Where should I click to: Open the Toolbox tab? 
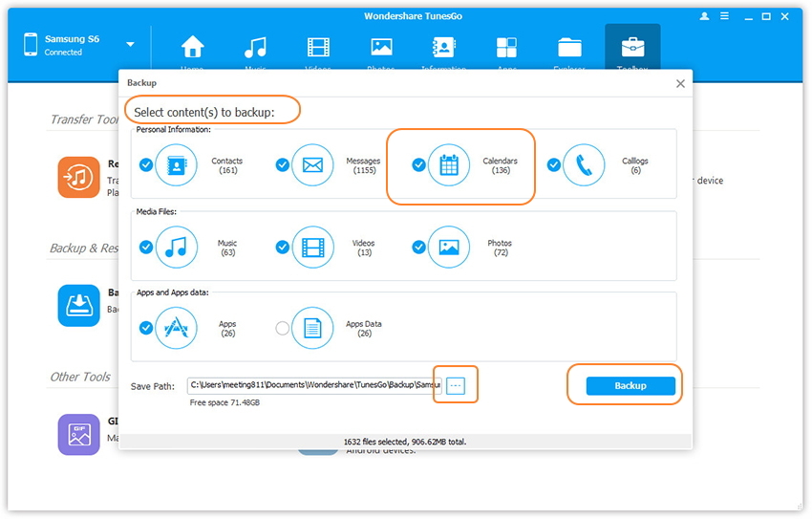tap(631, 52)
